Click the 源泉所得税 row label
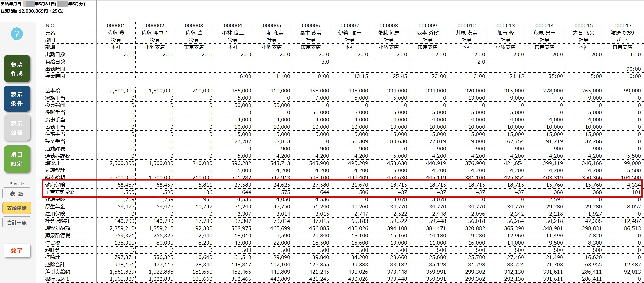Image resolution: width=644 pixels, height=283 pixels. (58, 235)
